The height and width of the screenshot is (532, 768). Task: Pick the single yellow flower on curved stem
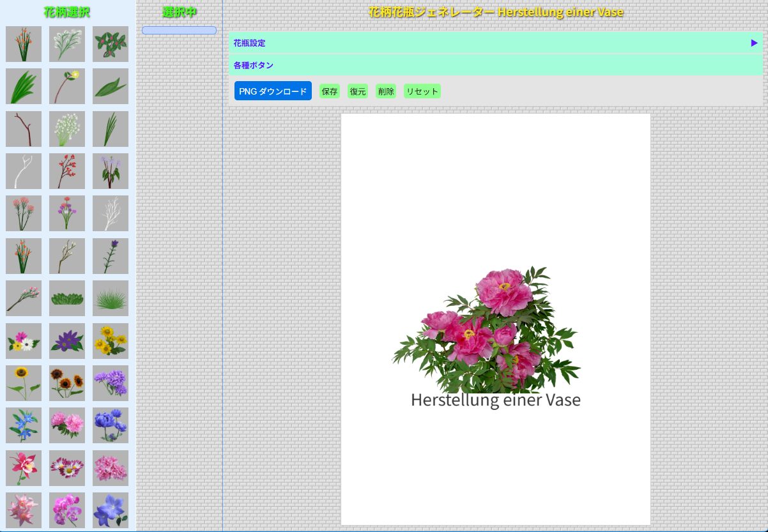[x=67, y=86]
